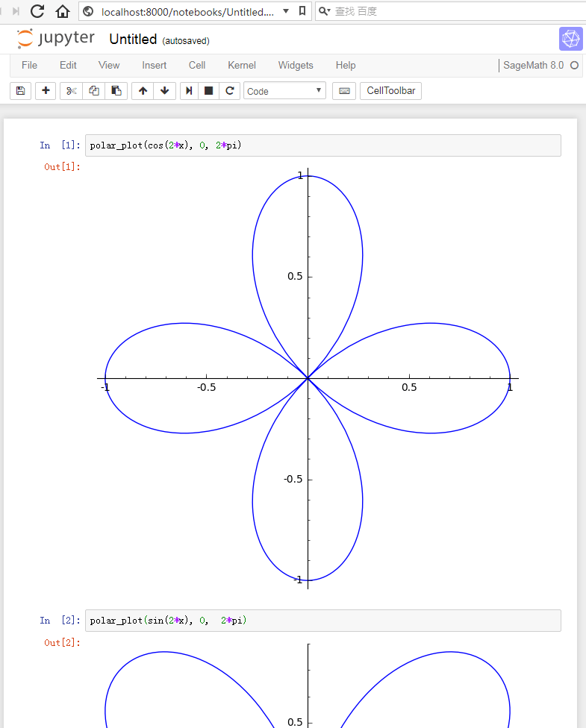Open the Widgets menu

296,66
